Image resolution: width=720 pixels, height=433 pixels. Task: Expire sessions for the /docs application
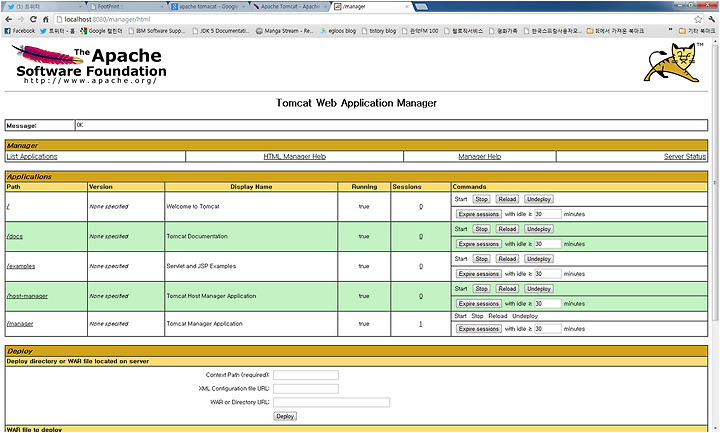(x=478, y=244)
